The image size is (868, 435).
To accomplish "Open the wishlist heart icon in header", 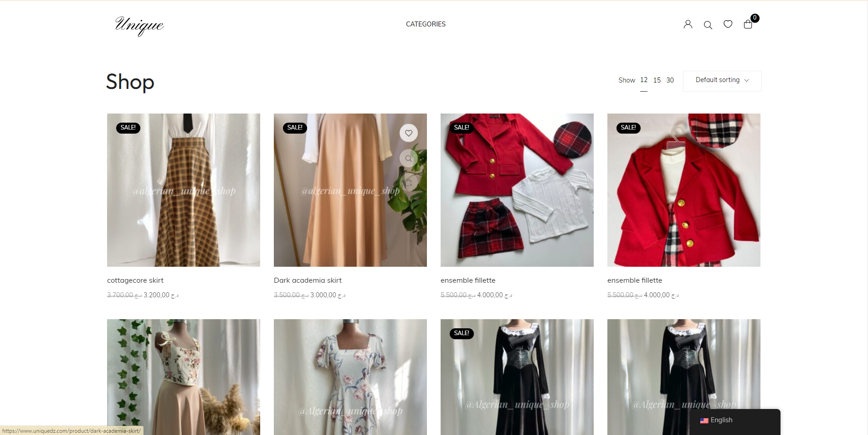I will [728, 24].
